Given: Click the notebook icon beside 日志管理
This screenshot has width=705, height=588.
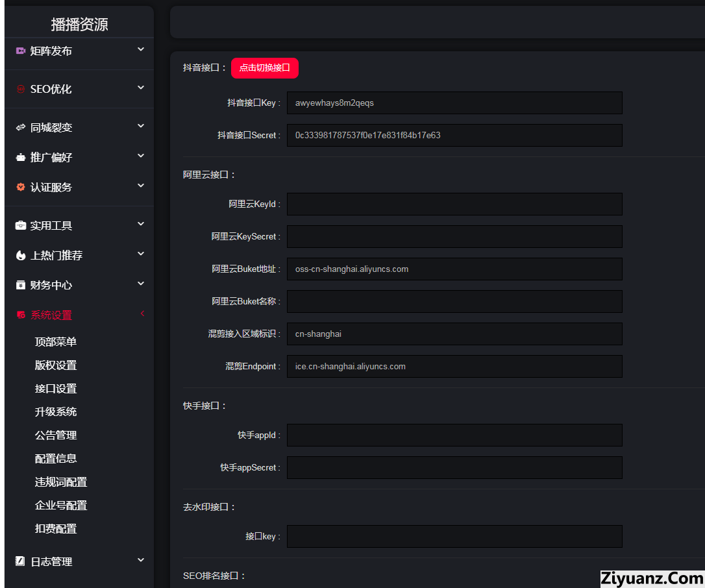Looking at the screenshot, I should coord(20,561).
